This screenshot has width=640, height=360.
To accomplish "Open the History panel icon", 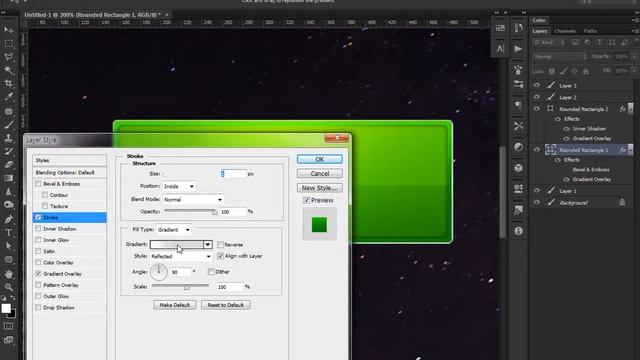I will point(518,28).
